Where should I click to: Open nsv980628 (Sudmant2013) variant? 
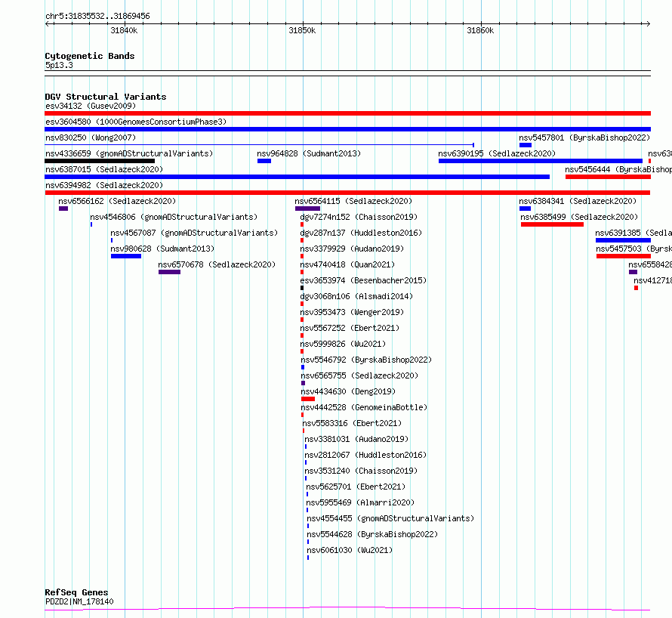162,249
